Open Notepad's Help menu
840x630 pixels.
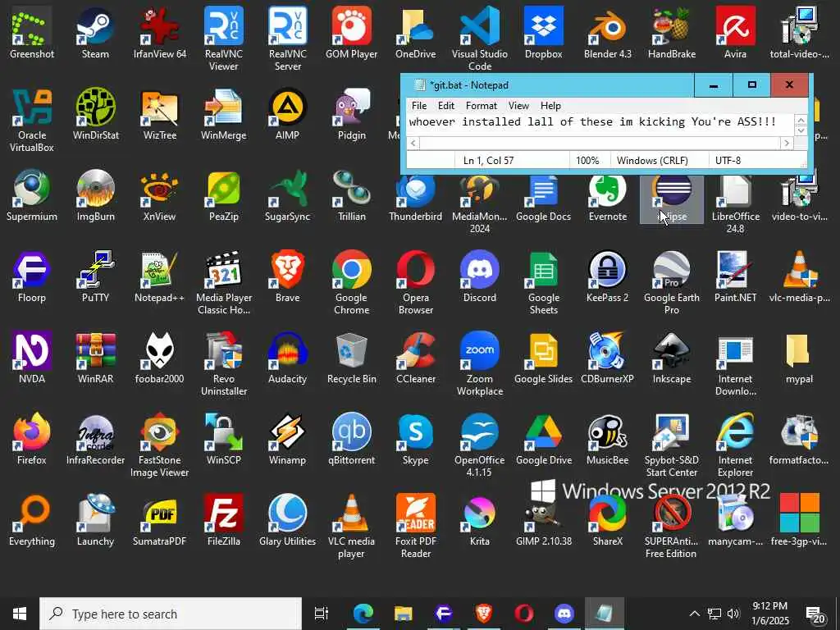point(550,106)
